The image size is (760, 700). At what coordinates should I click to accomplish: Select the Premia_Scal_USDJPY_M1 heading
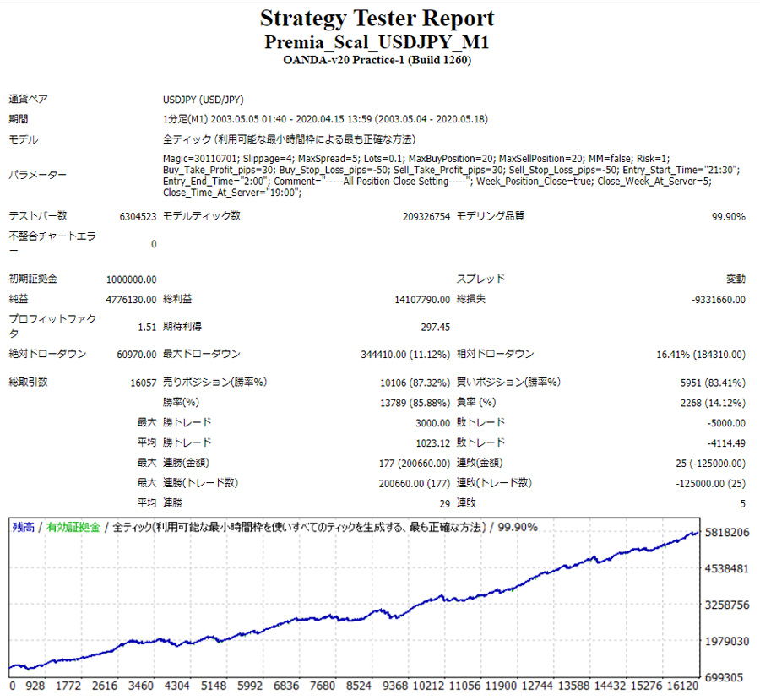tap(377, 43)
